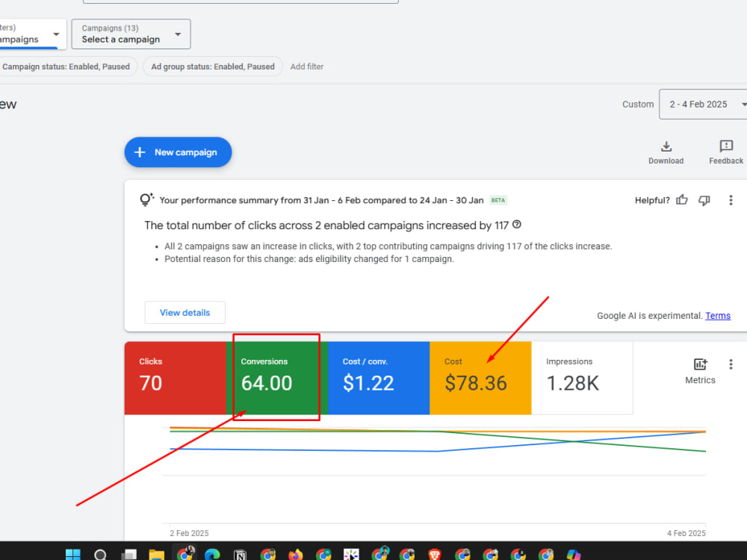Click the help icon after clicks headline
747x560 pixels.
pos(517,225)
